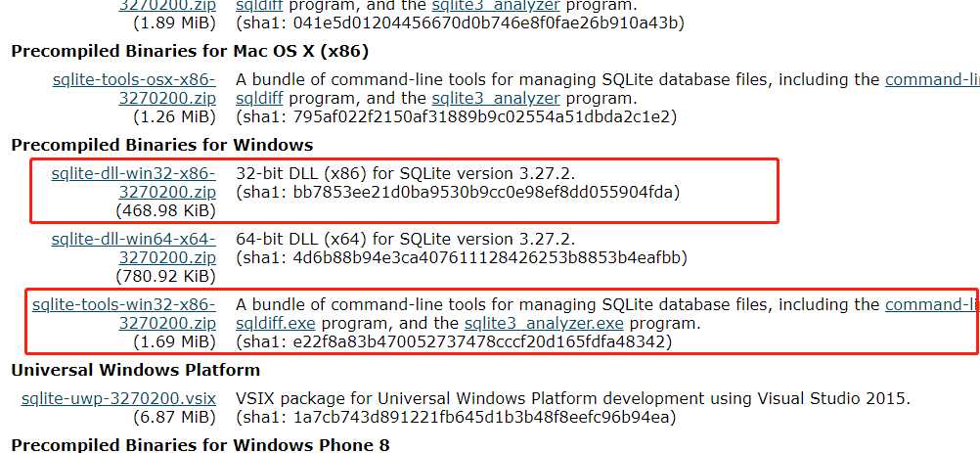The width and height of the screenshot is (980, 453).
Task: Download sqlite-tools-win32-x86-3270200.zip bundle
Action: pos(124,314)
